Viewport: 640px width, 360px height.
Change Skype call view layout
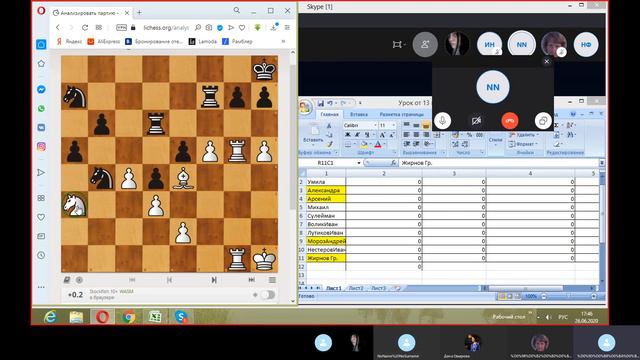tap(398, 44)
